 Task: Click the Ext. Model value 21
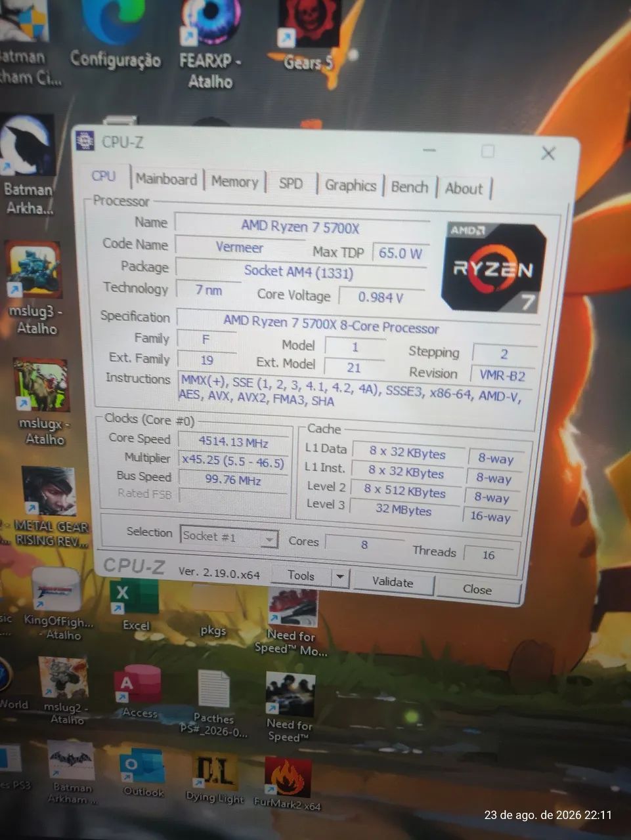point(354,367)
